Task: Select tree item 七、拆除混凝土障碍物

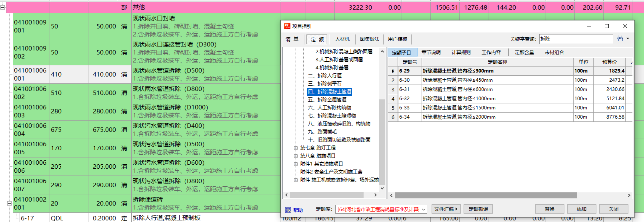Action: coord(332,116)
